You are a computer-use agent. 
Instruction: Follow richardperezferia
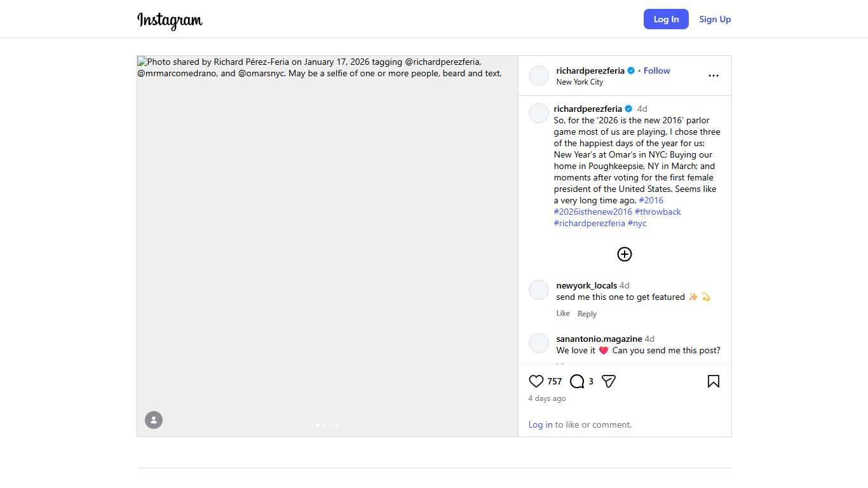656,71
